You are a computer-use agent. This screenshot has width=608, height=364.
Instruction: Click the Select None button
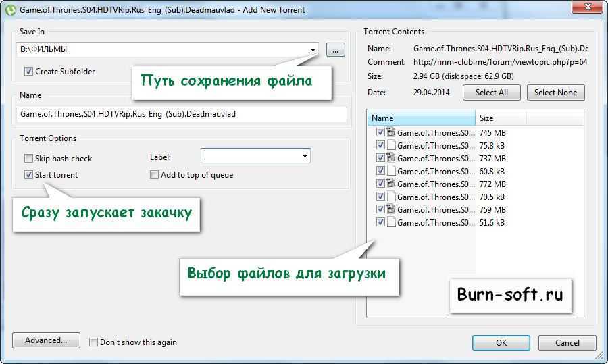tap(556, 93)
